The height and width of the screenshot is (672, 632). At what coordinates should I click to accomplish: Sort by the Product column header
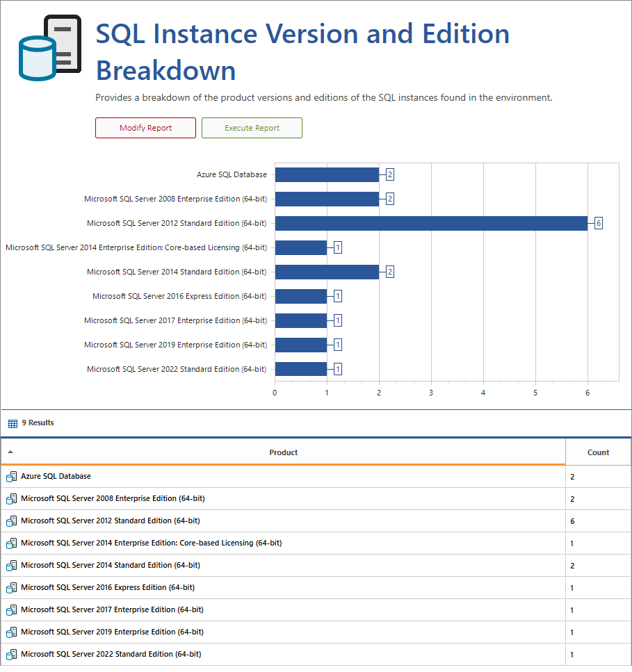tap(283, 452)
